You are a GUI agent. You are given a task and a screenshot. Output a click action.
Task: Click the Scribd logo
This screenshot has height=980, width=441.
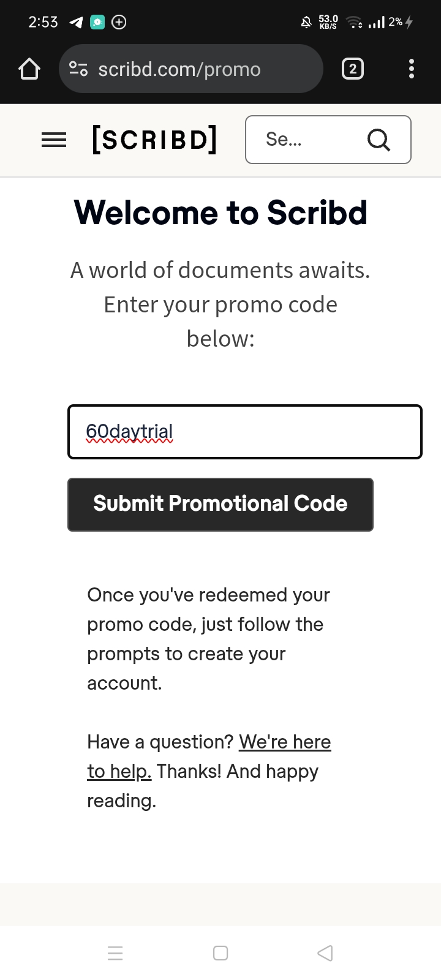(154, 140)
